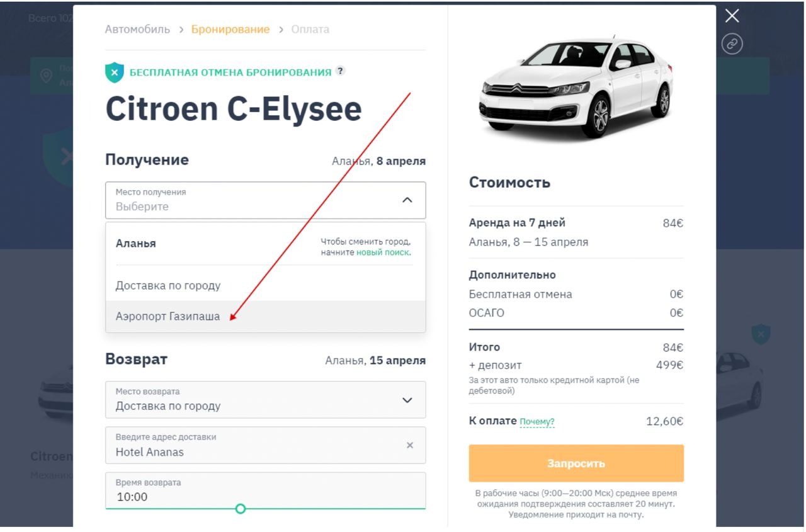Close the booking dialog with X

tap(732, 16)
